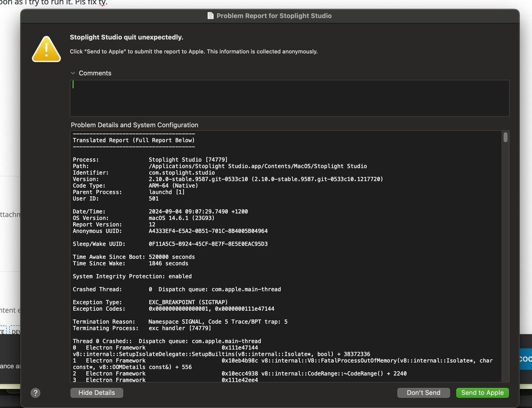Click the Sleep/Wake UUID '0F11A5C5-B924-45CF-8E7F-8E5E0EAC95D3'

[208, 244]
